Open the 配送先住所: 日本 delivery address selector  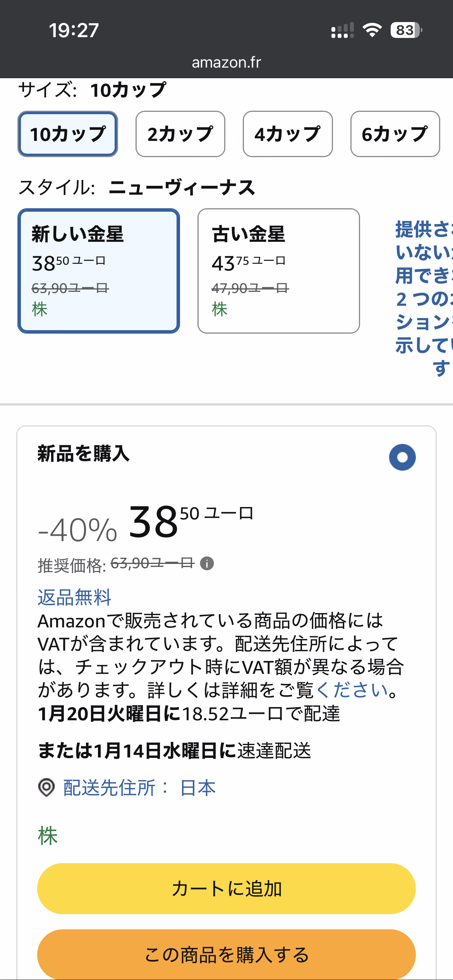[x=139, y=788]
